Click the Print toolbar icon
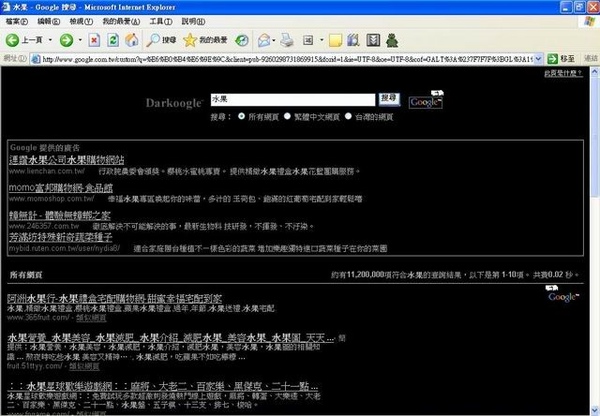Image resolution: width=600 pixels, height=416 pixels. click(287, 40)
